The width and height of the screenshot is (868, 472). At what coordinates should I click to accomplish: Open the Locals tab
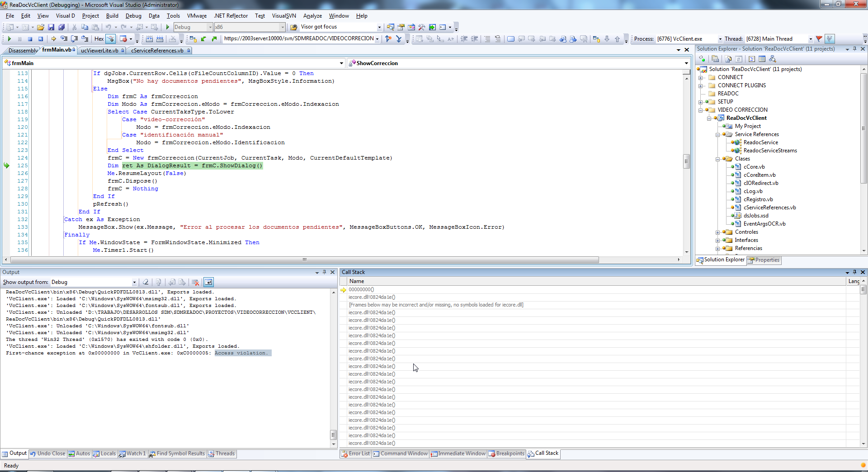point(104,453)
